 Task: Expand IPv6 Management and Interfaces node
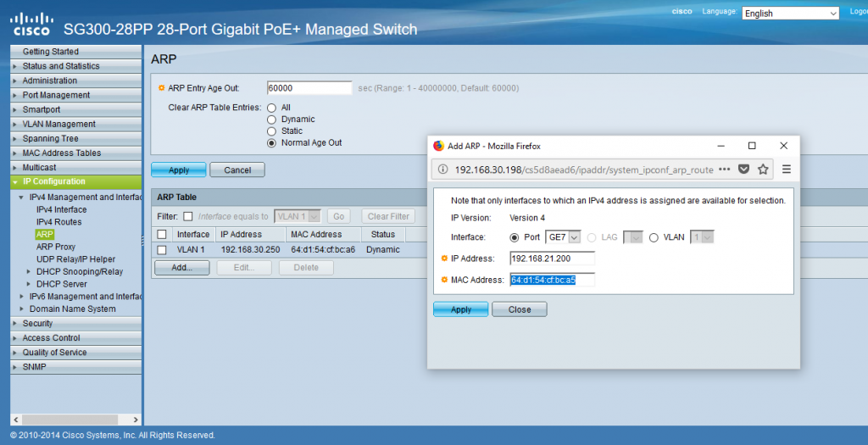pos(21,296)
